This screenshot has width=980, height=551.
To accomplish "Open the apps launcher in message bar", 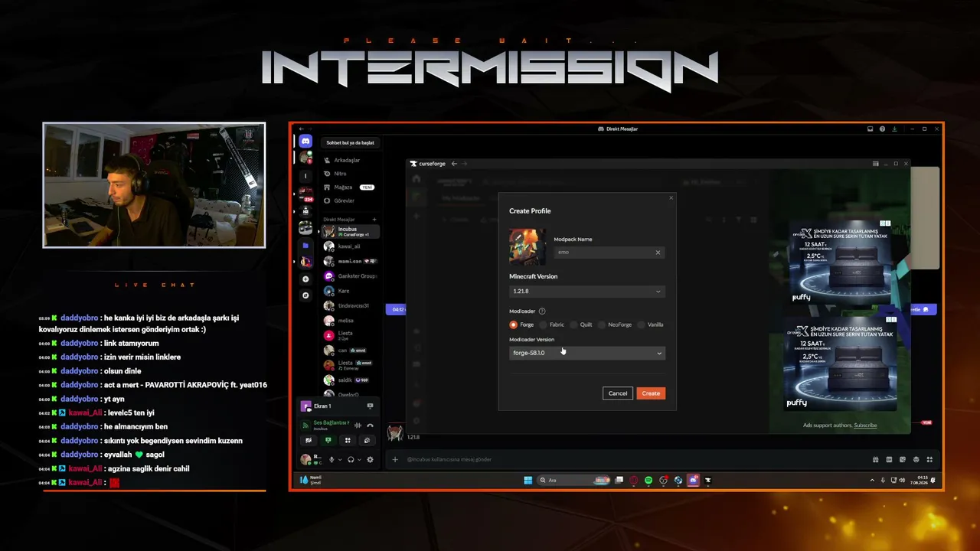I will 929,459.
